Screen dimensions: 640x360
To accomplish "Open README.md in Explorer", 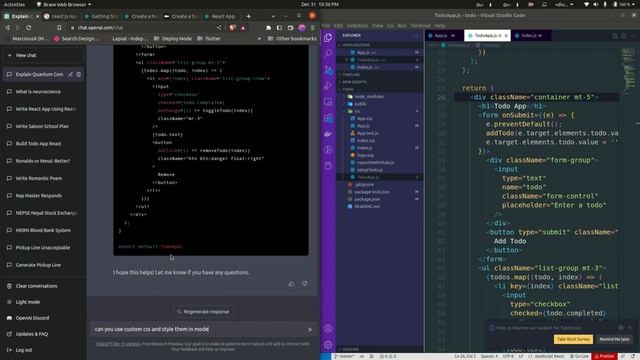I will (367, 207).
